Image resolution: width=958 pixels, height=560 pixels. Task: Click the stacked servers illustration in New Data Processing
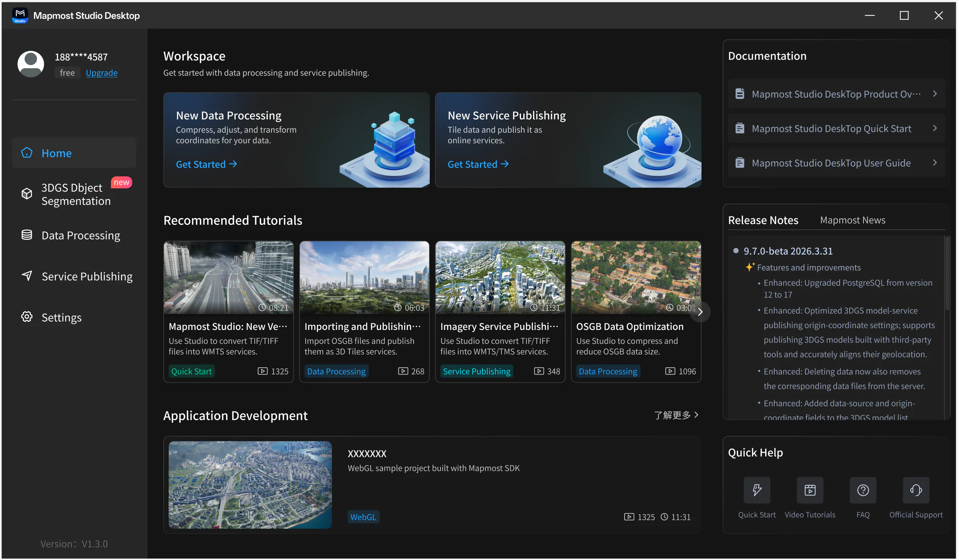[384, 149]
